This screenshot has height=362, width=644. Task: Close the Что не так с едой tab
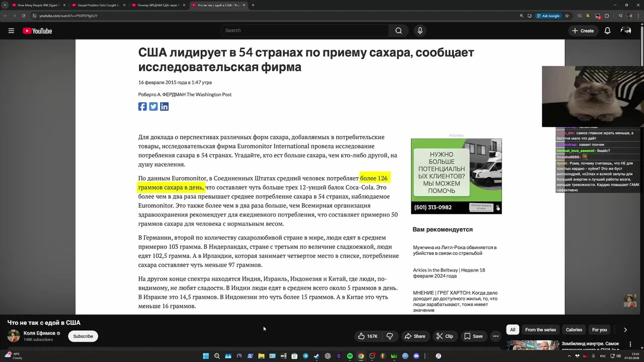pos(244,5)
